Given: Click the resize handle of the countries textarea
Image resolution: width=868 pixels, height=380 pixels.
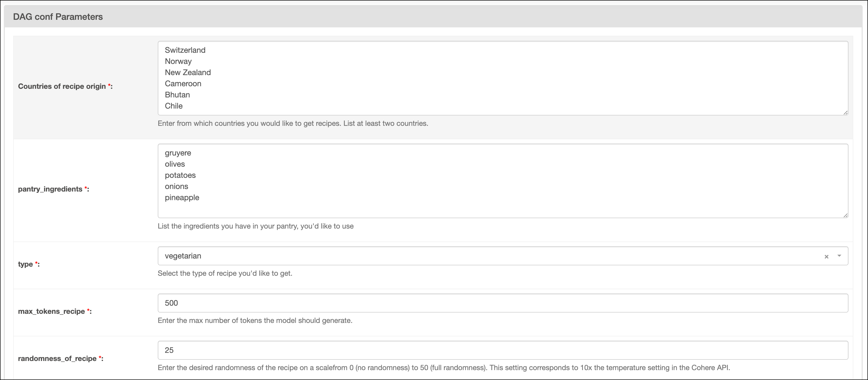Looking at the screenshot, I should pyautogui.click(x=846, y=113).
